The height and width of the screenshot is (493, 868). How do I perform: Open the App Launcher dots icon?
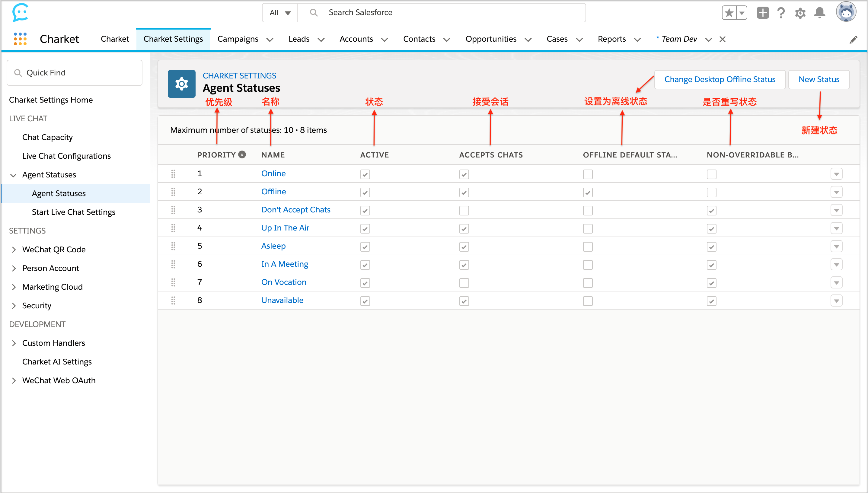(20, 39)
